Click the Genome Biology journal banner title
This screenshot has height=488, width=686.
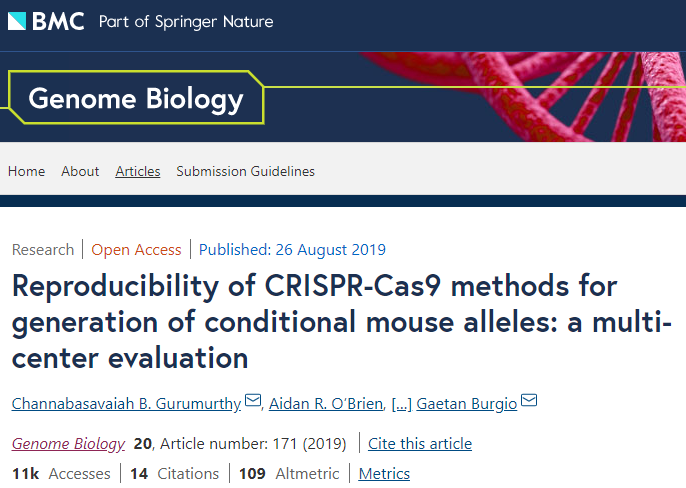point(136,99)
